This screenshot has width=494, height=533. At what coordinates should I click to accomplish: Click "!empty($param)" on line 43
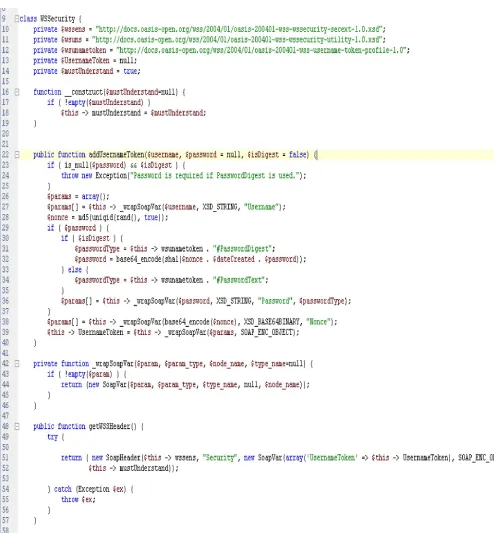point(88,374)
